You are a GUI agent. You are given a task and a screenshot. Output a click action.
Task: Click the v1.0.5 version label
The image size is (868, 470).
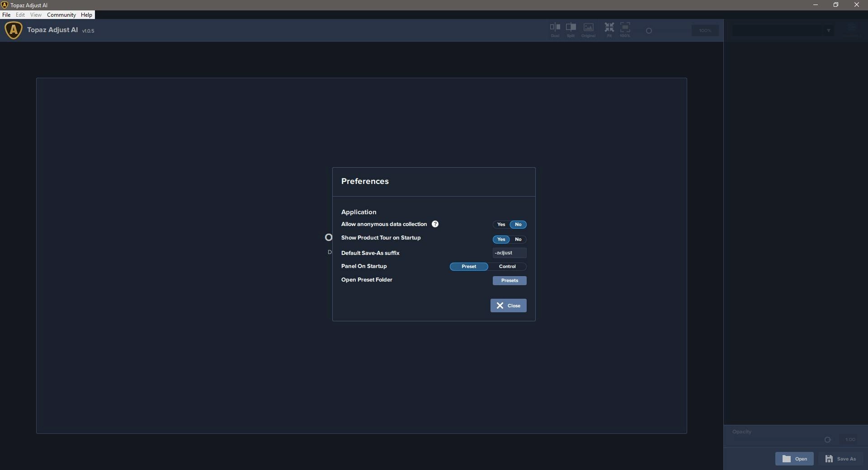point(88,31)
